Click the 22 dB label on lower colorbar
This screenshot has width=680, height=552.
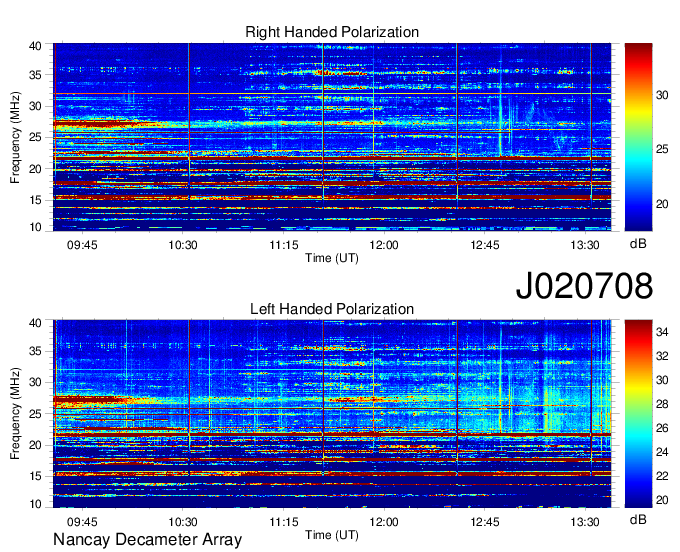662,476
